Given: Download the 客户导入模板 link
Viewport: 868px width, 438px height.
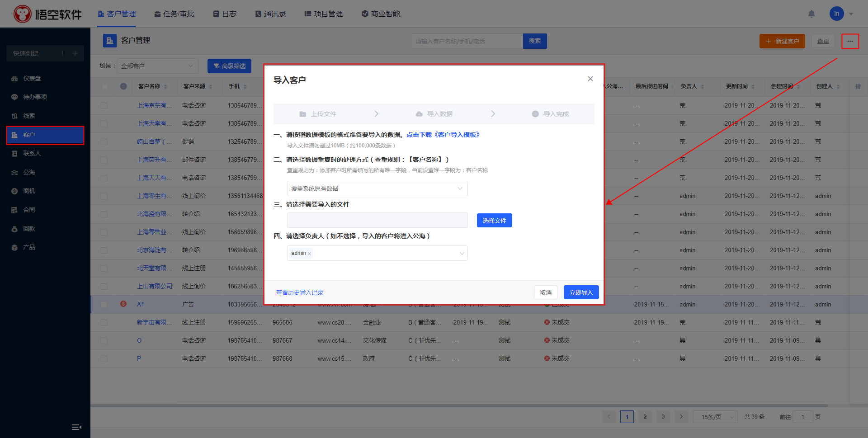Looking at the screenshot, I should coord(443,135).
